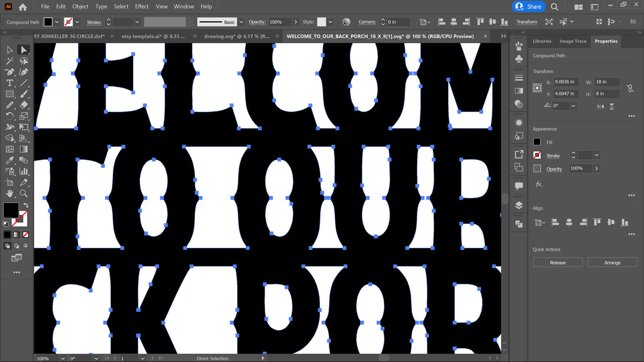
Task: Select the Scale tool
Action: 24,116
